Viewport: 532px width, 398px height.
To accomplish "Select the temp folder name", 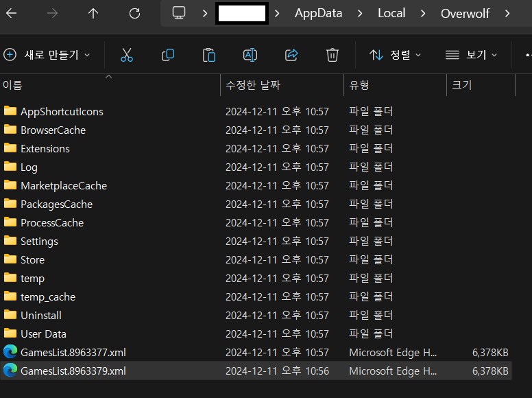I will [33, 279].
